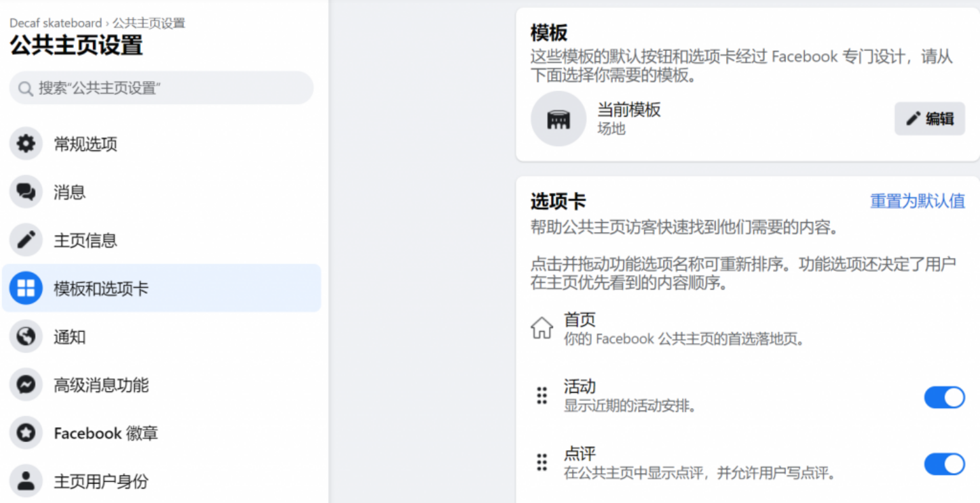Turn off the 点评 tab toggle

(944, 464)
